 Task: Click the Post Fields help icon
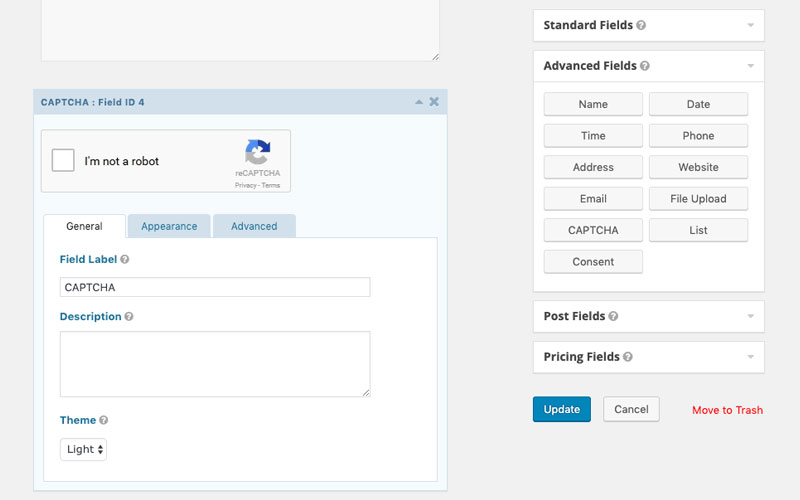click(x=613, y=316)
